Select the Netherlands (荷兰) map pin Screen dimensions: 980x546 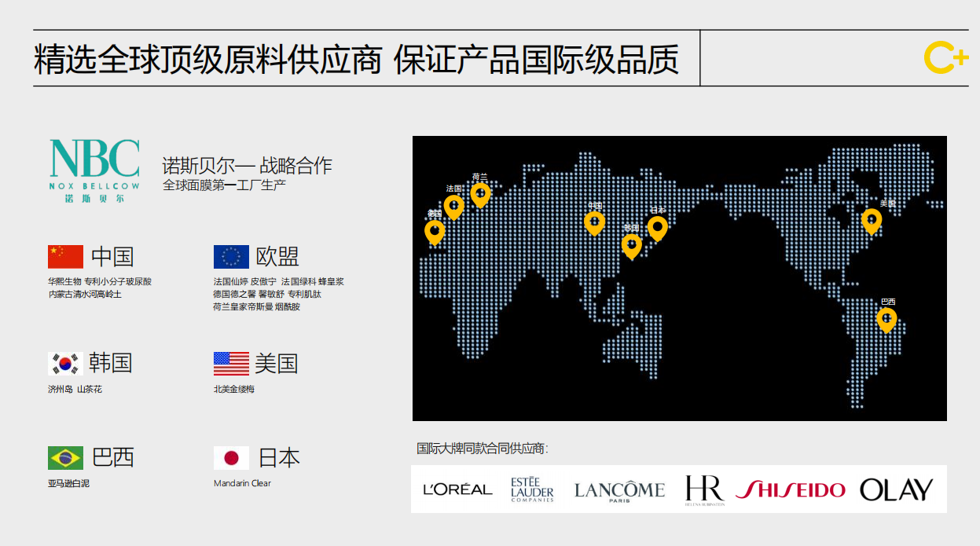[x=480, y=193]
